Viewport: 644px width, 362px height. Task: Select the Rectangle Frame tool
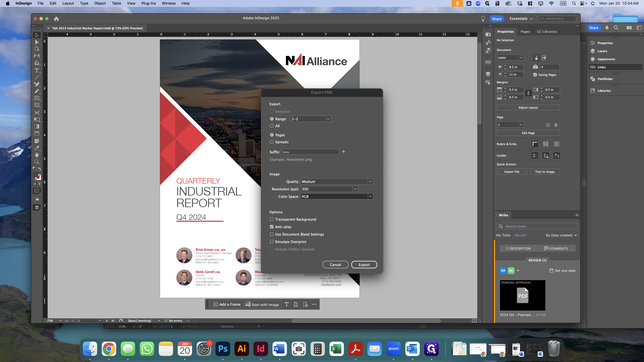[x=37, y=98]
